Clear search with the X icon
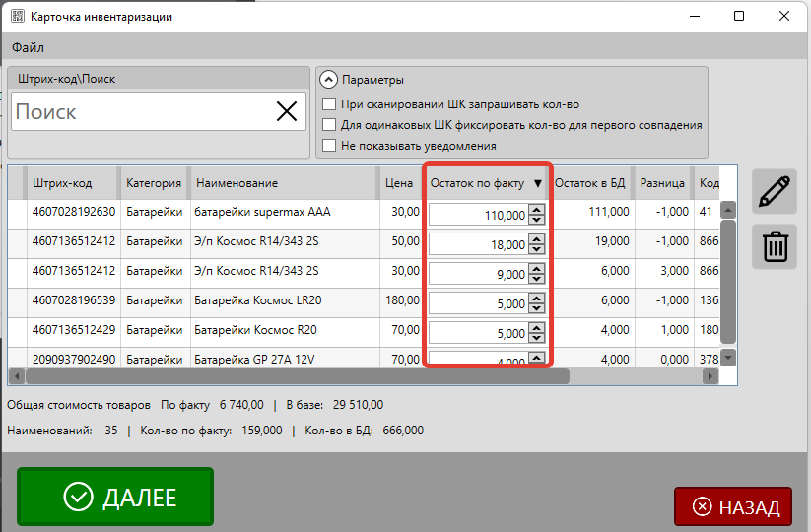The image size is (811, 532). pos(287,112)
